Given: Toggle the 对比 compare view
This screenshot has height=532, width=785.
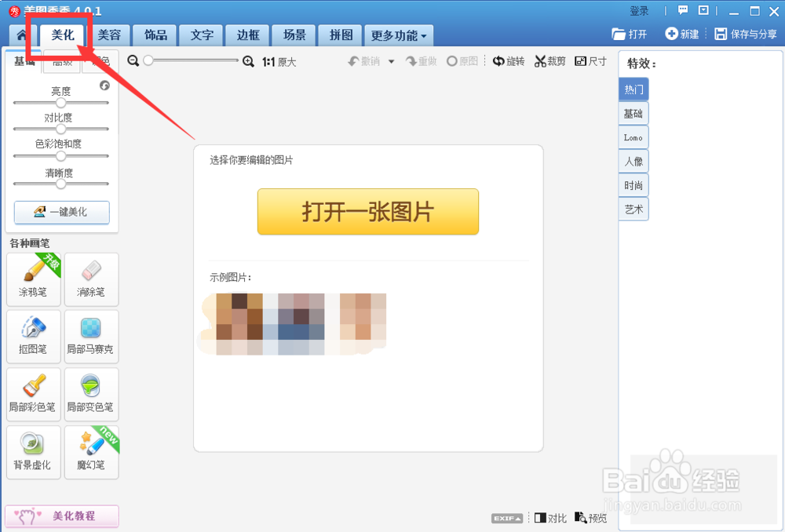Looking at the screenshot, I should [x=550, y=518].
